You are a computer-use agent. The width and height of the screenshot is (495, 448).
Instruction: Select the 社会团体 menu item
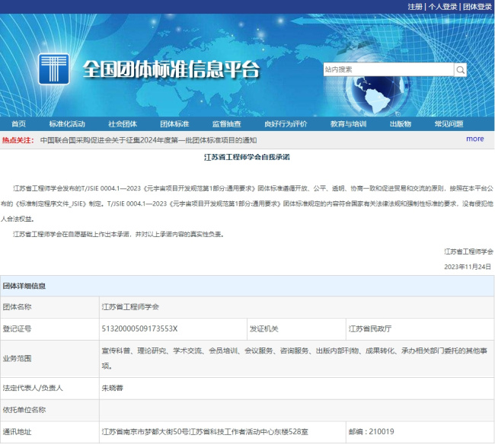122,123
